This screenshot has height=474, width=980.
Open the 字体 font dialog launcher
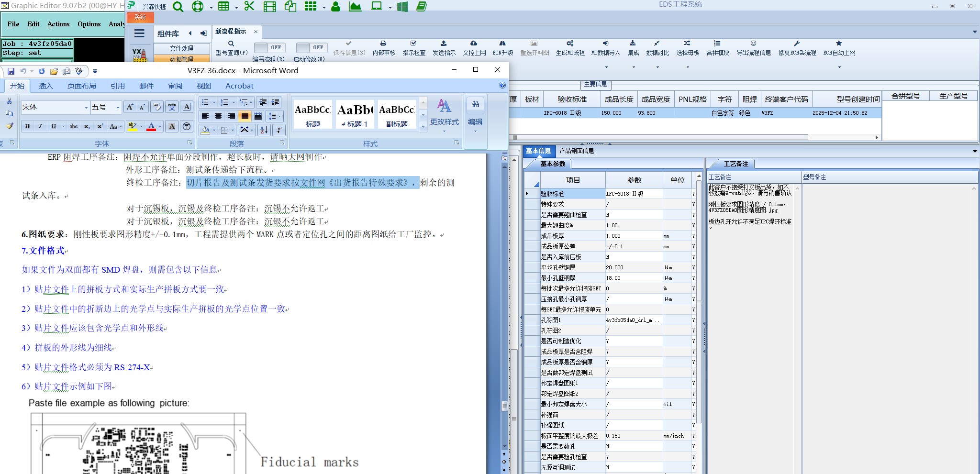pos(190,143)
